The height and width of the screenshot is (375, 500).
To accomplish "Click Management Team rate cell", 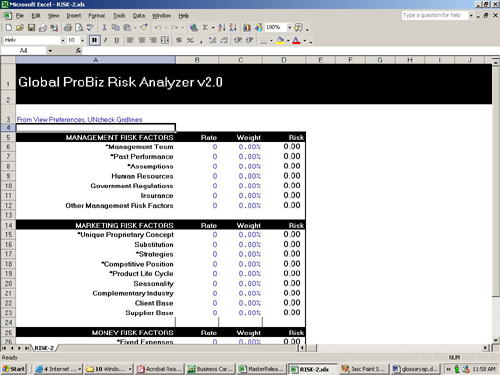I will 197,147.
